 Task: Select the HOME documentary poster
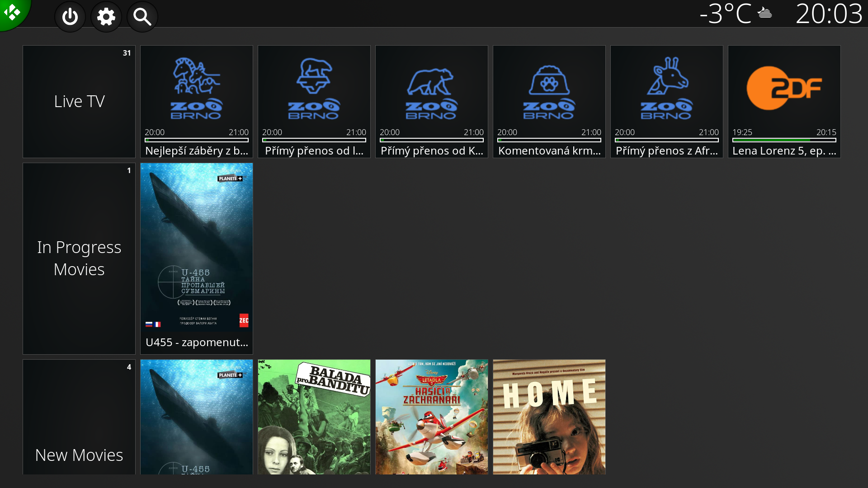click(x=549, y=417)
